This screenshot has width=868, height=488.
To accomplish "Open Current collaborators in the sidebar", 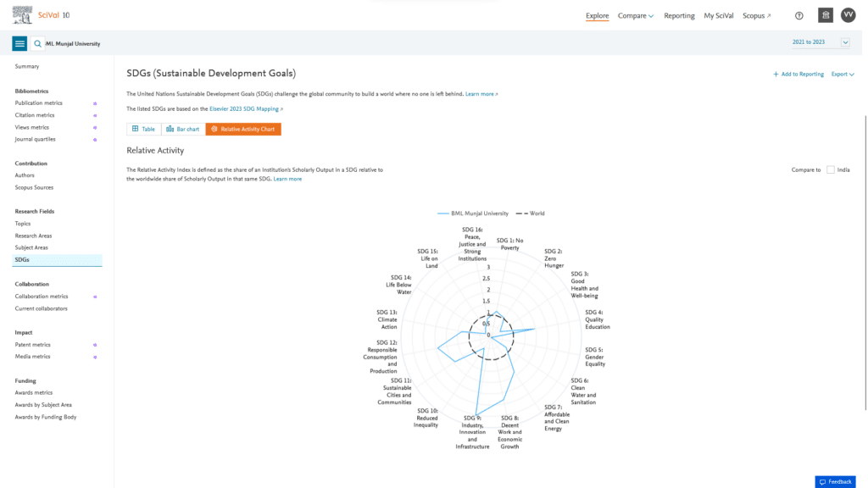I will (x=41, y=308).
